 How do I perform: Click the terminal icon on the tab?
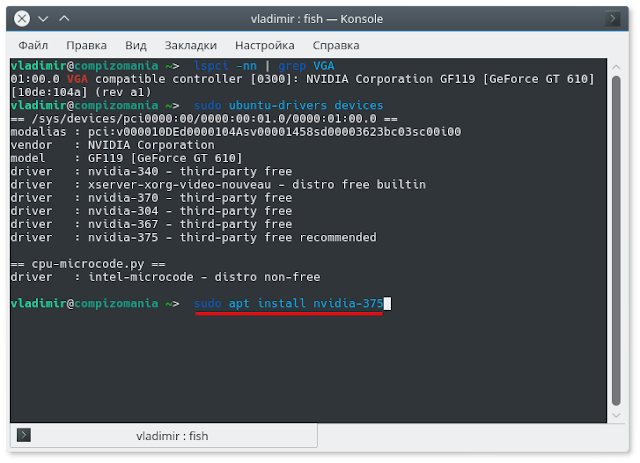click(24, 435)
